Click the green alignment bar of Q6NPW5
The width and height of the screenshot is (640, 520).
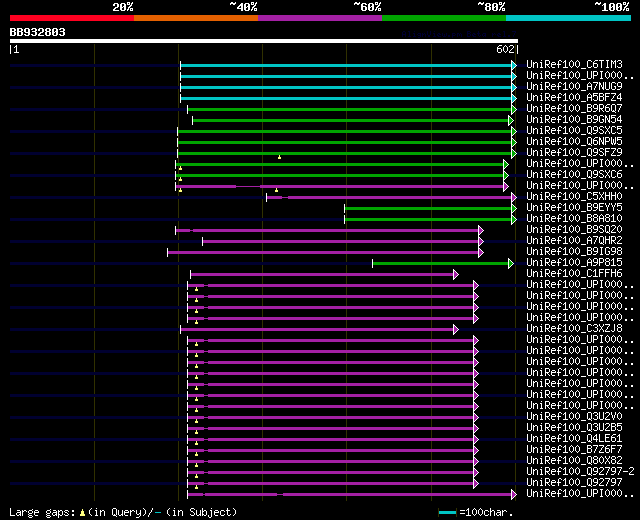click(345, 142)
